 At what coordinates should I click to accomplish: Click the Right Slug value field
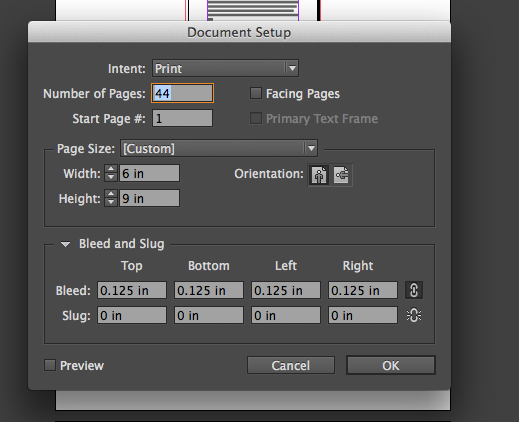coord(363,315)
